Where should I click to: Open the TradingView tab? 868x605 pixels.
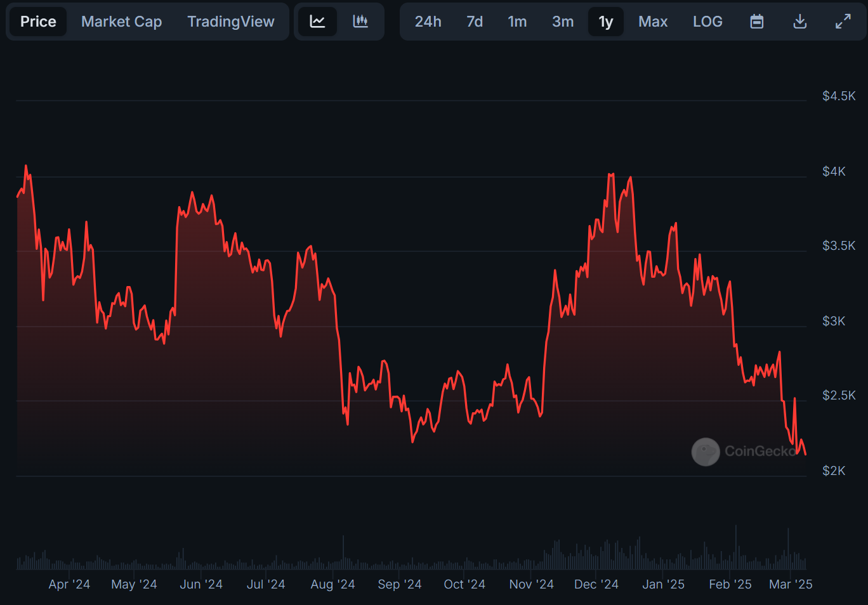pyautogui.click(x=231, y=22)
